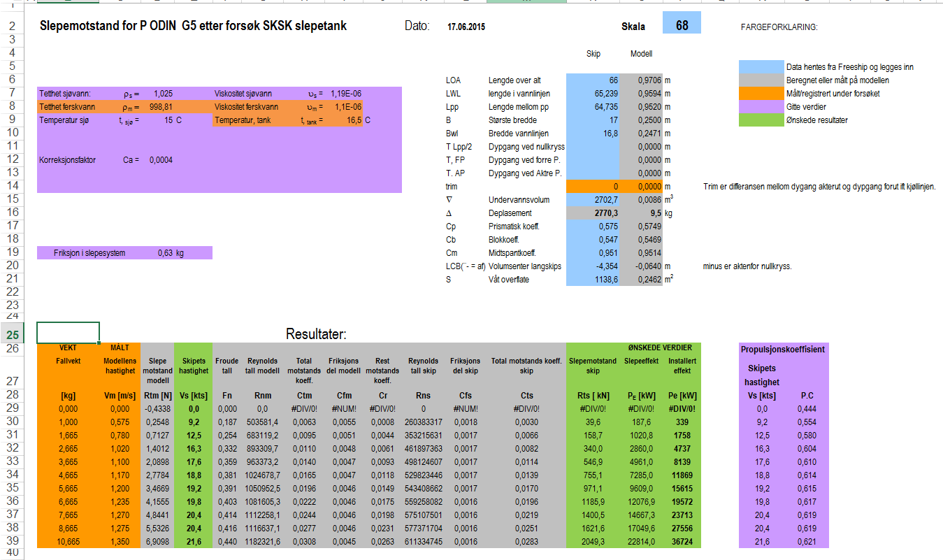Select Tetthet sjøvann value 1,025
Screen dimensions: 943x560
[162, 94]
